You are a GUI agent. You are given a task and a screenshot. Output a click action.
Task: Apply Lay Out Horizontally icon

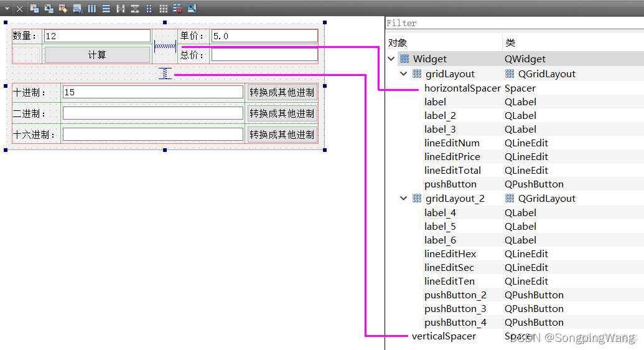click(92, 8)
